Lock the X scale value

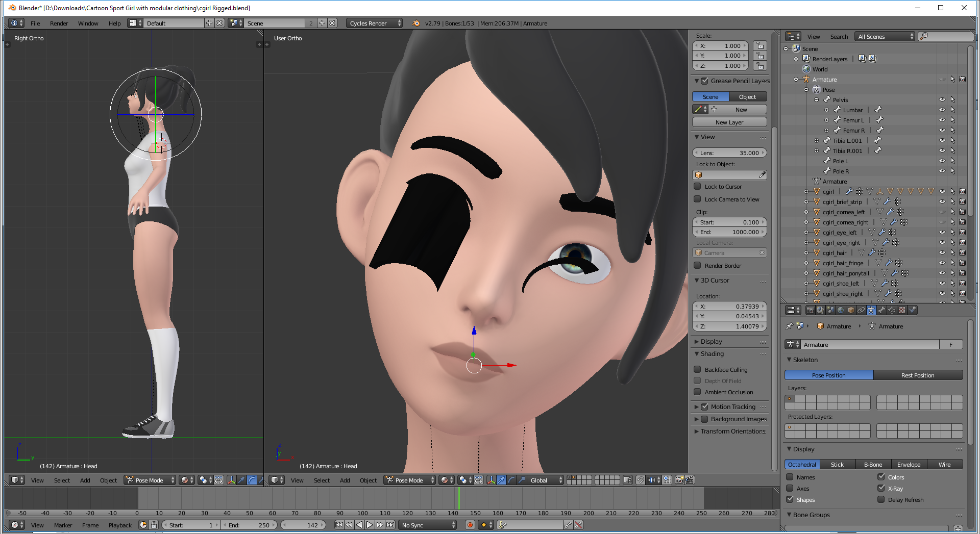760,46
